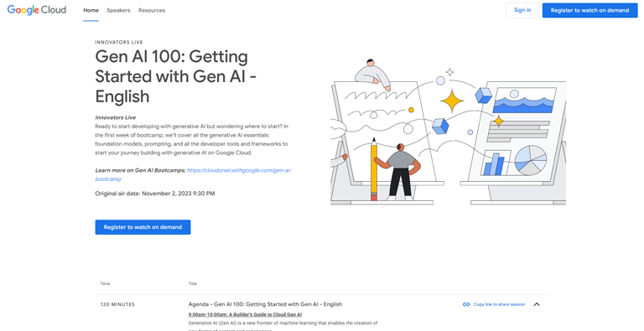Click 9:00am-10:00am Builder's Guide heading

(x=245, y=315)
